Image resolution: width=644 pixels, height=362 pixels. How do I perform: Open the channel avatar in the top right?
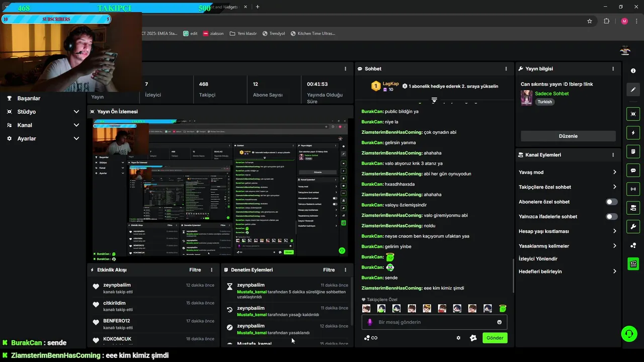click(625, 50)
